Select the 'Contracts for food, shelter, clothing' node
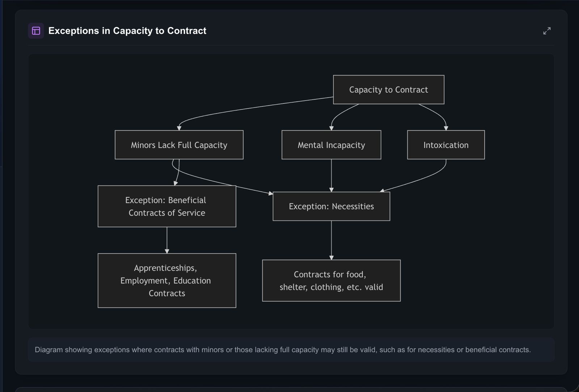This screenshot has width=579, height=392. [331, 281]
